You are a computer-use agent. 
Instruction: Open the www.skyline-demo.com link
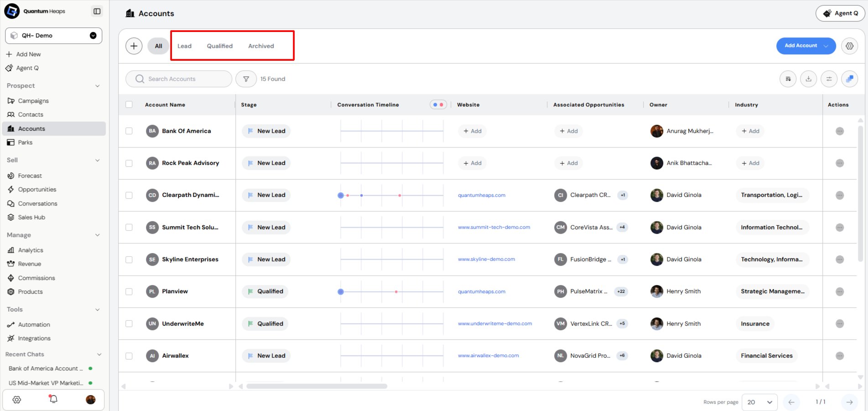click(x=486, y=259)
